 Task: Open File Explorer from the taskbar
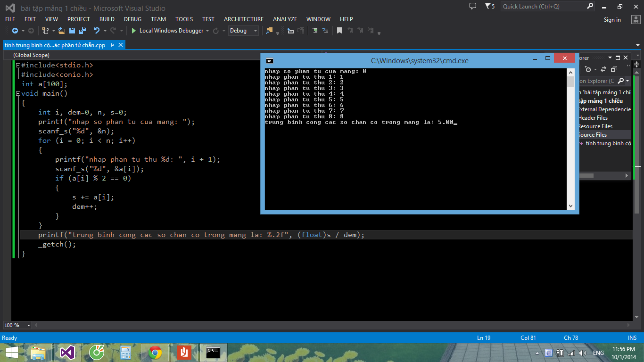(x=38, y=353)
